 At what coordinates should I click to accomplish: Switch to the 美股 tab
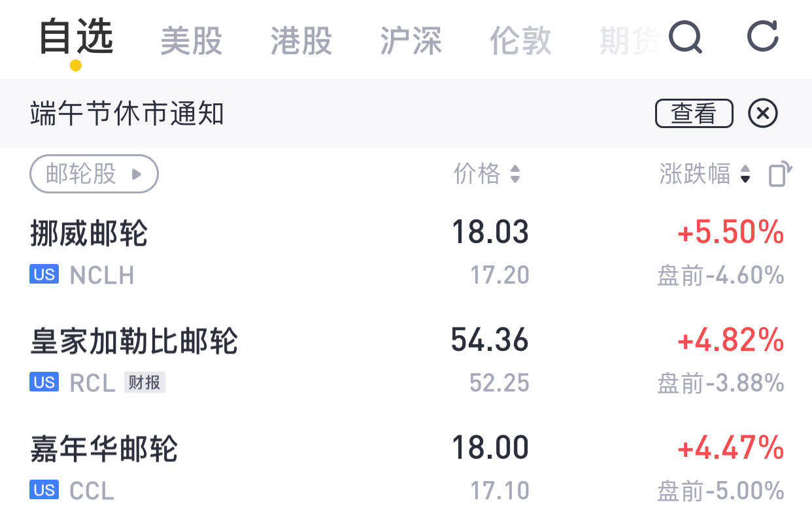click(x=191, y=41)
